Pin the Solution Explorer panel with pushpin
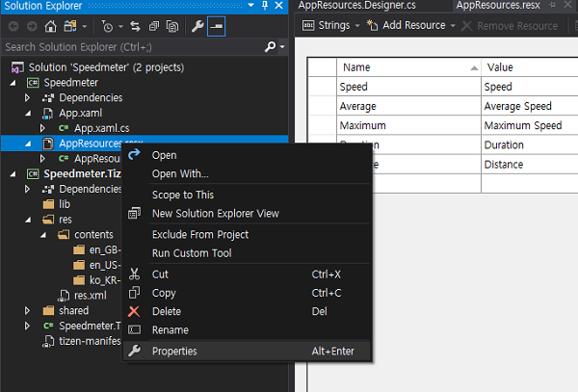Image resolution: width=578 pixels, height=392 pixels. pos(263,7)
